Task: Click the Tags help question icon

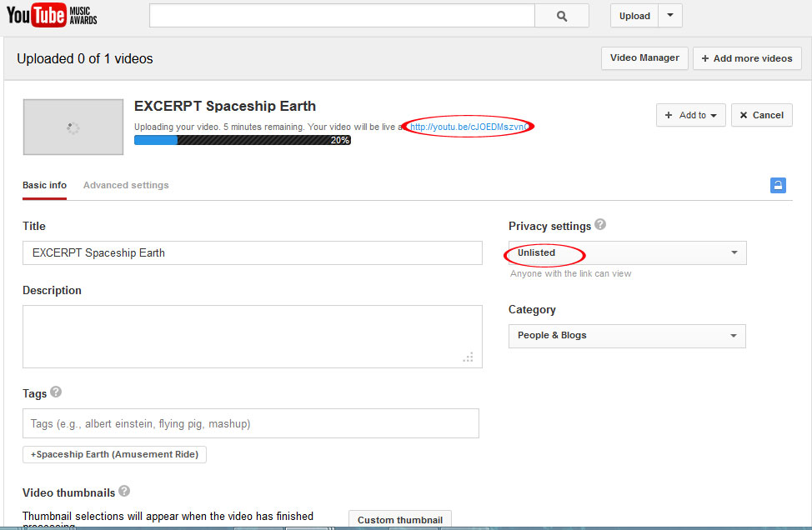Action: [x=56, y=392]
